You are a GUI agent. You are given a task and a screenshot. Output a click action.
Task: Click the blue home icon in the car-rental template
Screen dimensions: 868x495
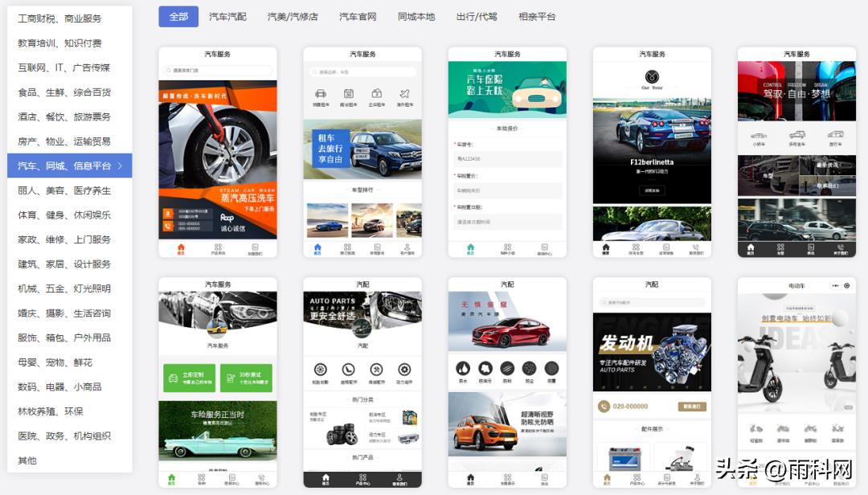pos(317,247)
